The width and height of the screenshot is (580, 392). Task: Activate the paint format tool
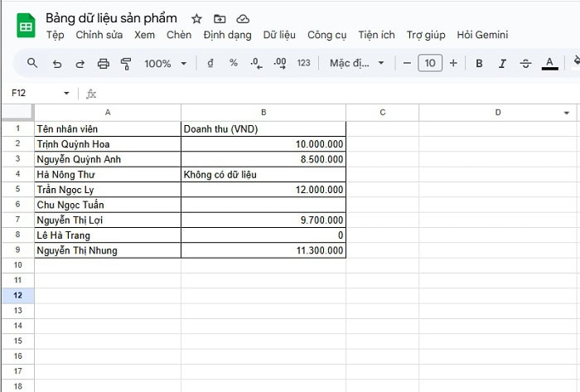pos(126,64)
